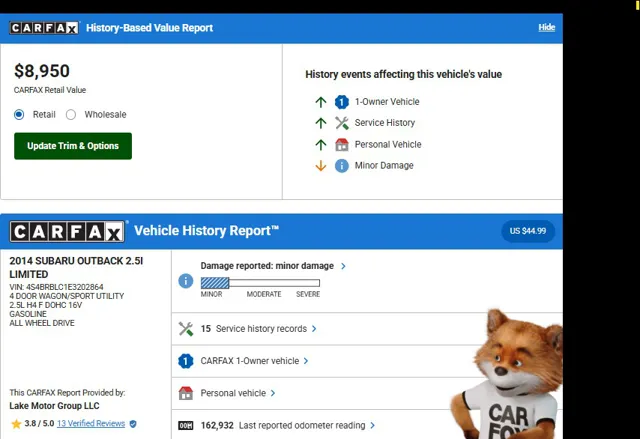Click the Minor Damage history event text
Viewport: 640px width, 439px height.
point(384,166)
